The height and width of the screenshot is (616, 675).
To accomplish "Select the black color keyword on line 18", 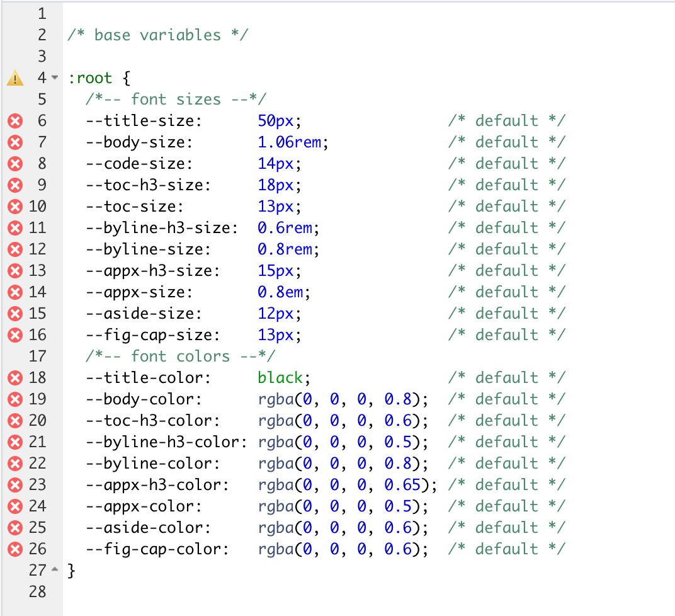I will coord(275,377).
